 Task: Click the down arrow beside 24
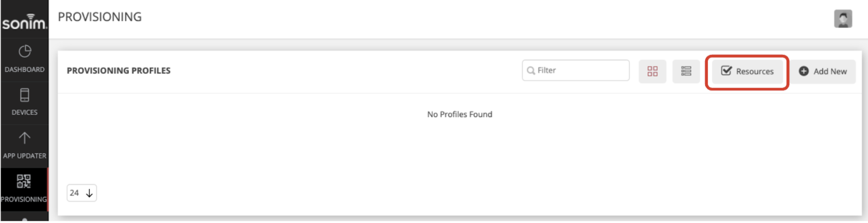[x=90, y=193]
